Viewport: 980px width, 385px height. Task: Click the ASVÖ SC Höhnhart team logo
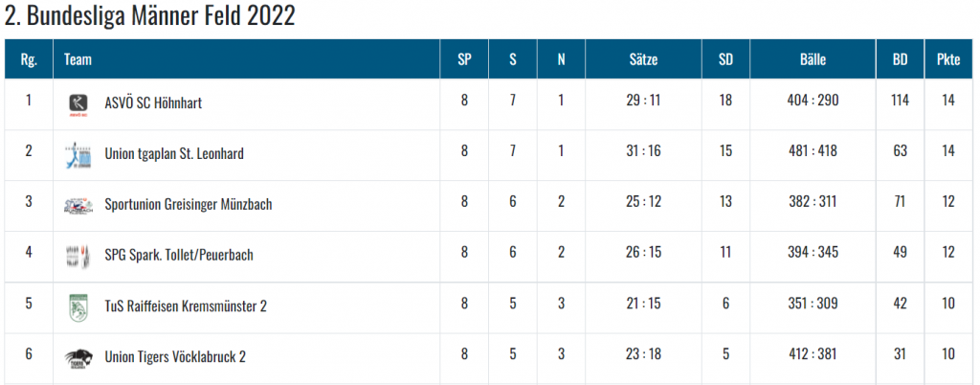78,103
